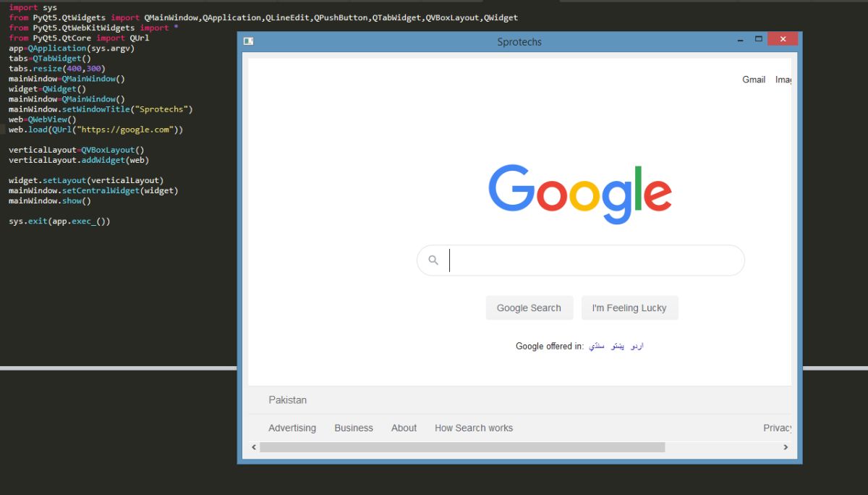
Task: Open the About footer link
Action: (404, 428)
